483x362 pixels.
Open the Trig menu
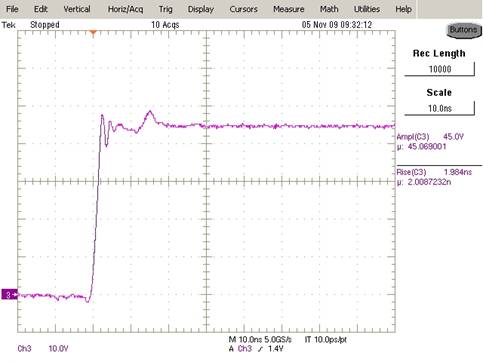point(166,9)
